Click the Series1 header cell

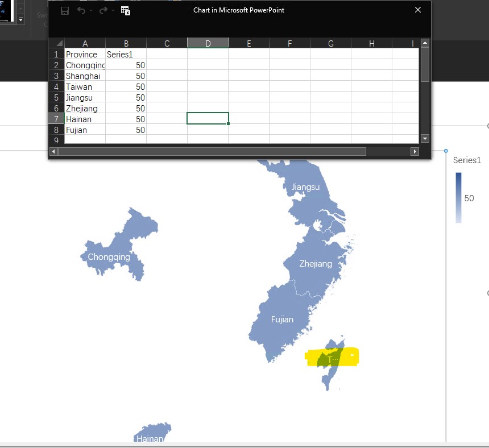126,54
